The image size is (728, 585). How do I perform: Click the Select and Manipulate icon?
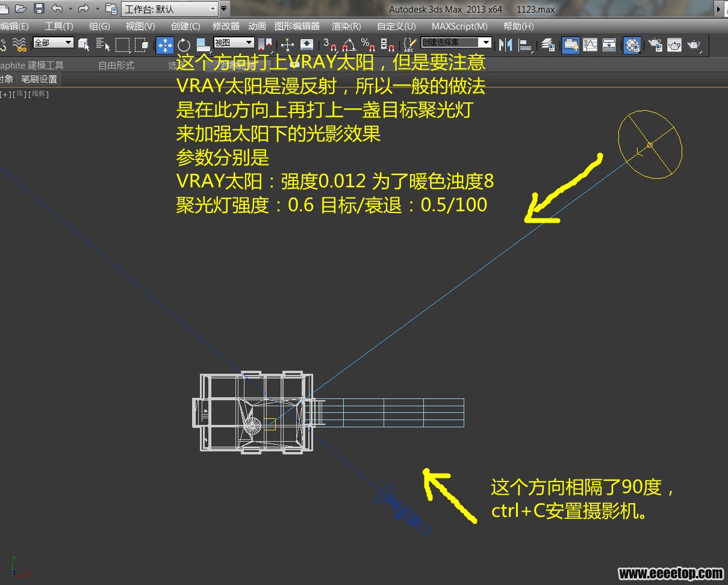click(288, 45)
